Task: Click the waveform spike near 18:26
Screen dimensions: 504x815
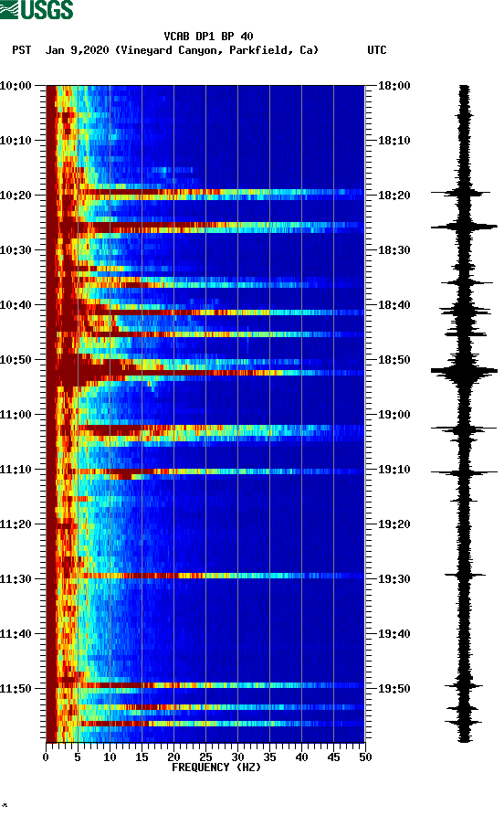Action: (x=464, y=226)
